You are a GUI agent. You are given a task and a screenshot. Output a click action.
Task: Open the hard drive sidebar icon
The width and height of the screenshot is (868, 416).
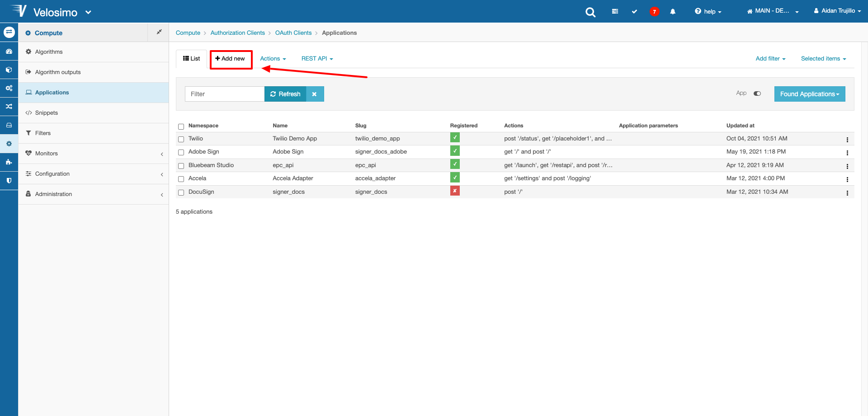tap(9, 125)
